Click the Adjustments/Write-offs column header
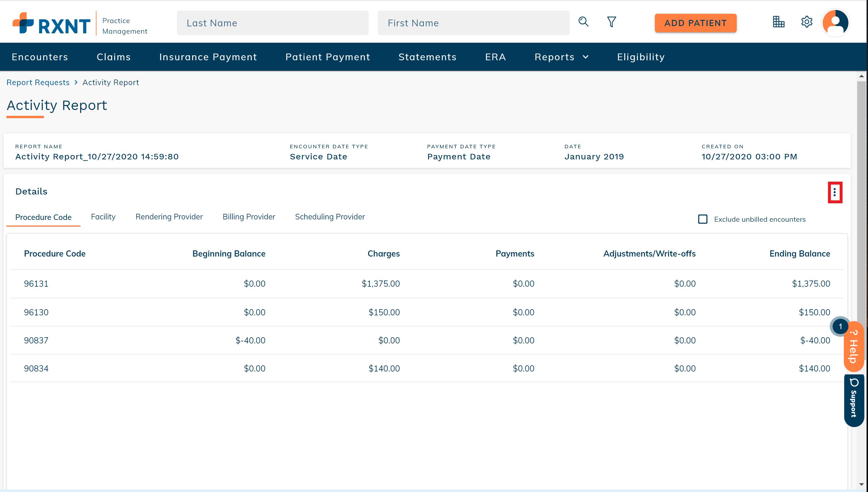This screenshot has height=492, width=868. [x=649, y=253]
